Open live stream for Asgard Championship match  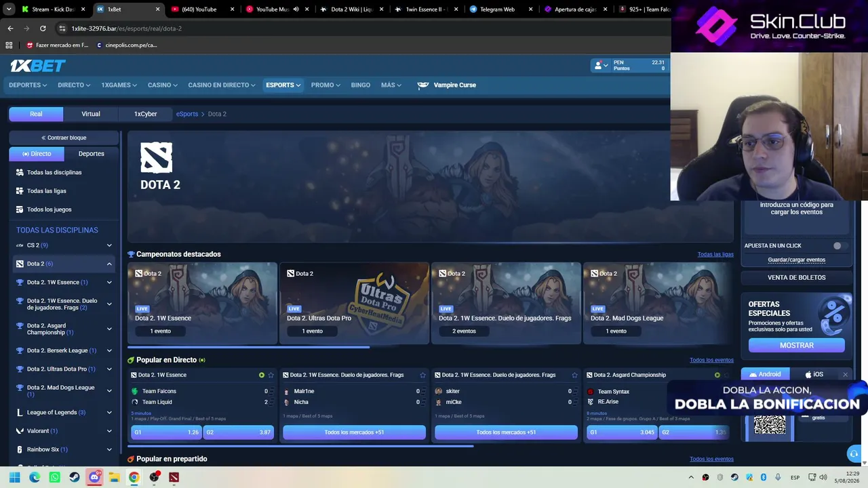click(x=717, y=375)
